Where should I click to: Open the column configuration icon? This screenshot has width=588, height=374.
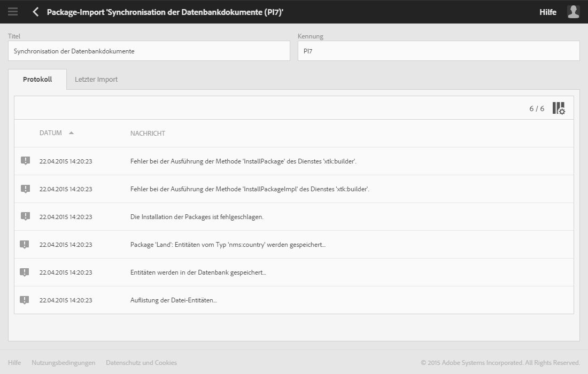(x=559, y=108)
